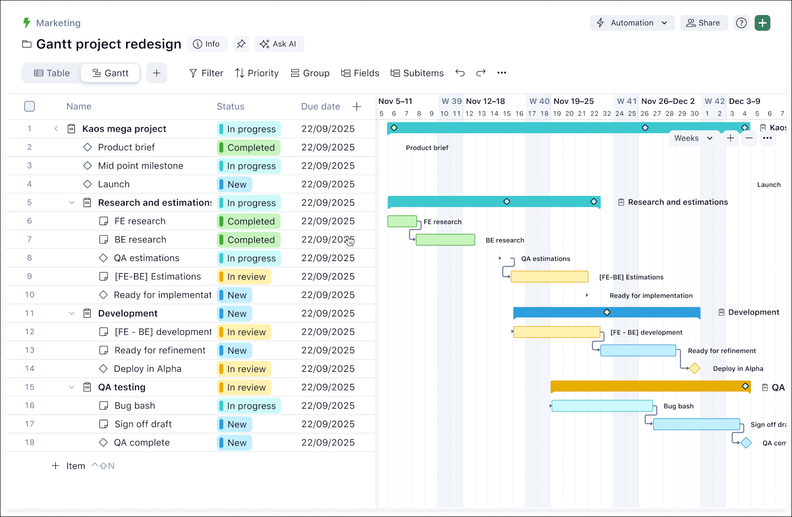Image resolution: width=792 pixels, height=517 pixels.
Task: Click the due date of BE research row
Action: tap(328, 239)
